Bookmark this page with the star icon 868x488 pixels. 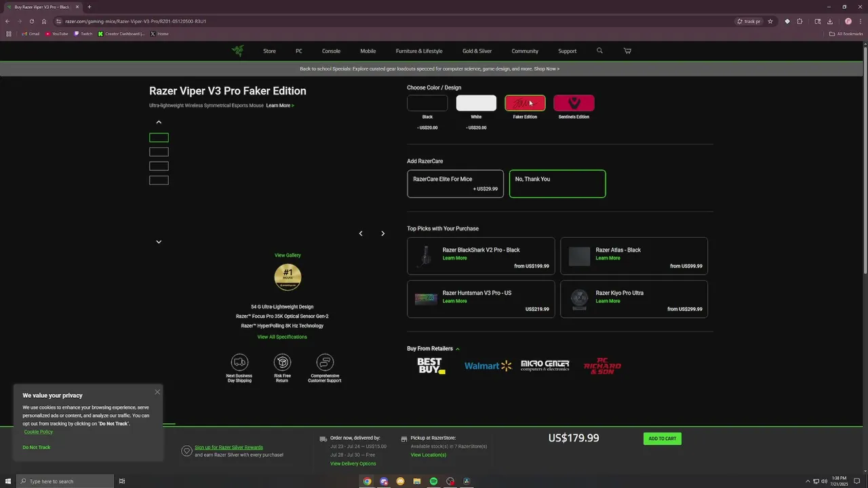point(770,21)
